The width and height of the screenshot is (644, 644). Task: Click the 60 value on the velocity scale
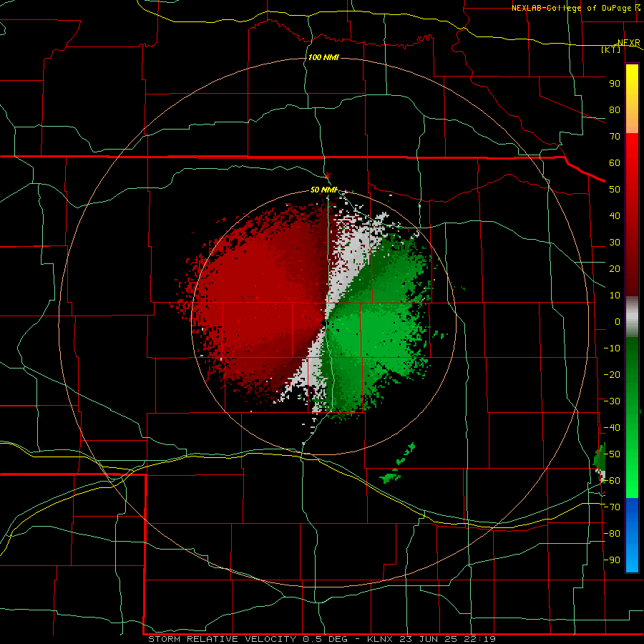tap(615, 163)
